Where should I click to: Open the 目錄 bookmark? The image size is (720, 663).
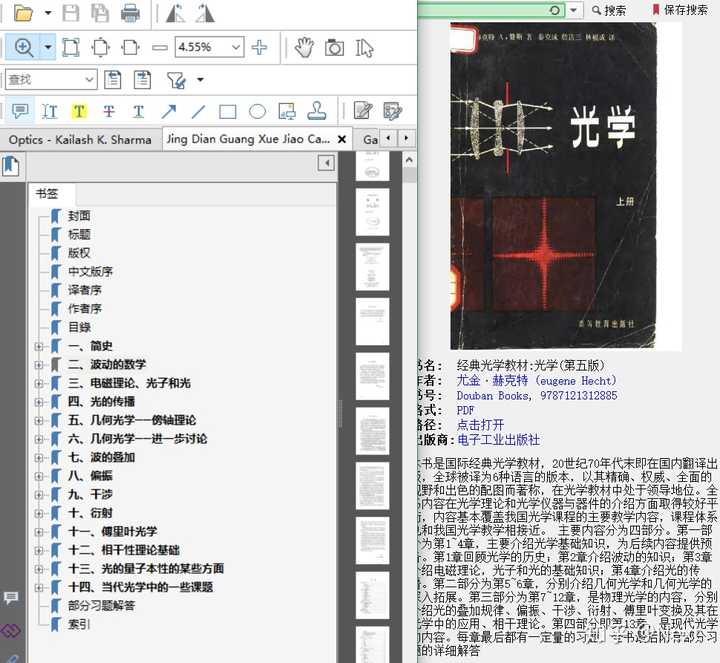(79, 327)
